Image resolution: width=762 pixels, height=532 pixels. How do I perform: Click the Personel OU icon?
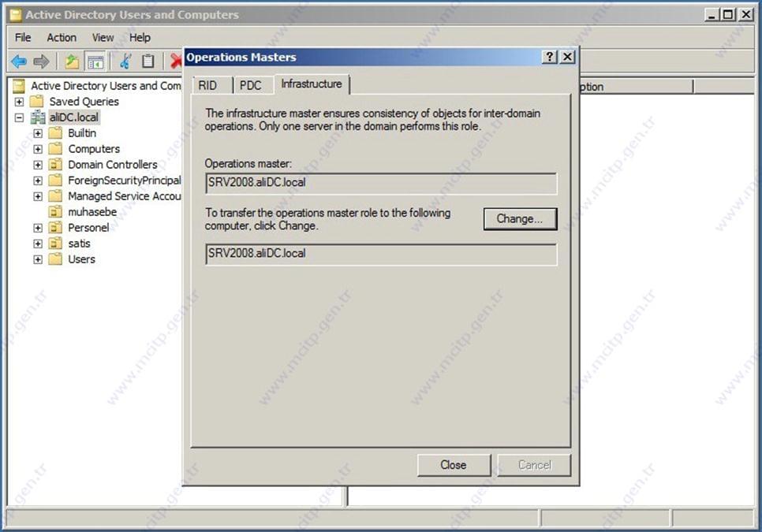pyautogui.click(x=55, y=228)
